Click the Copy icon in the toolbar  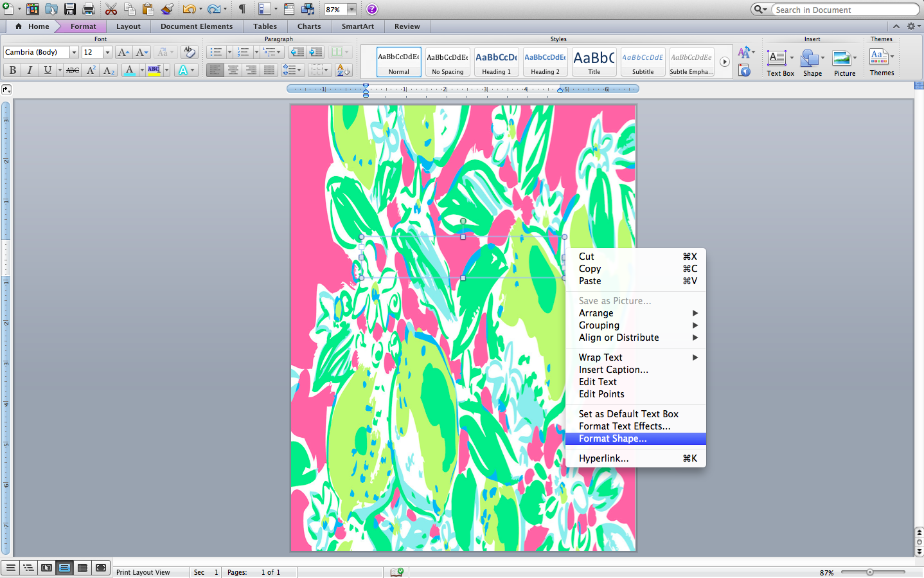point(130,9)
